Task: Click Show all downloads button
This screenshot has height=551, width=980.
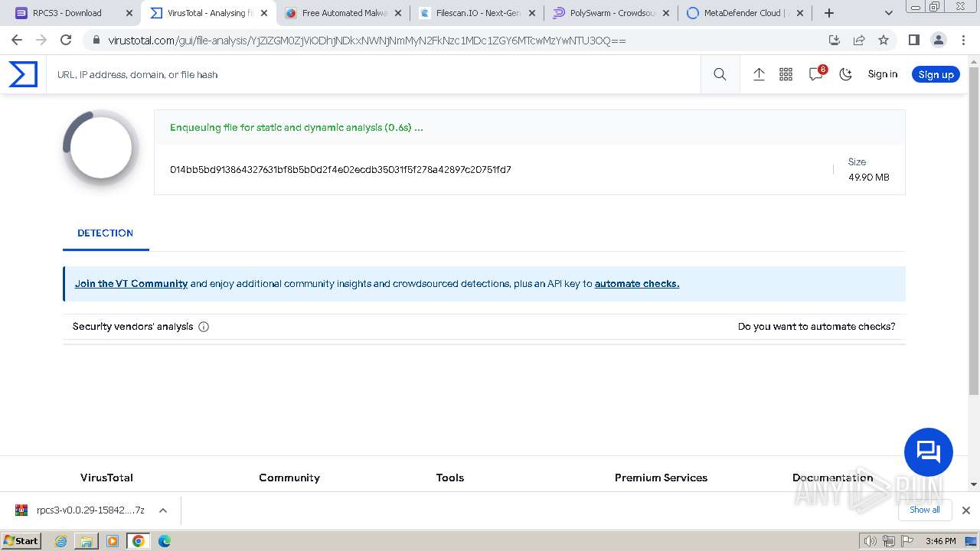Action: tap(924, 510)
